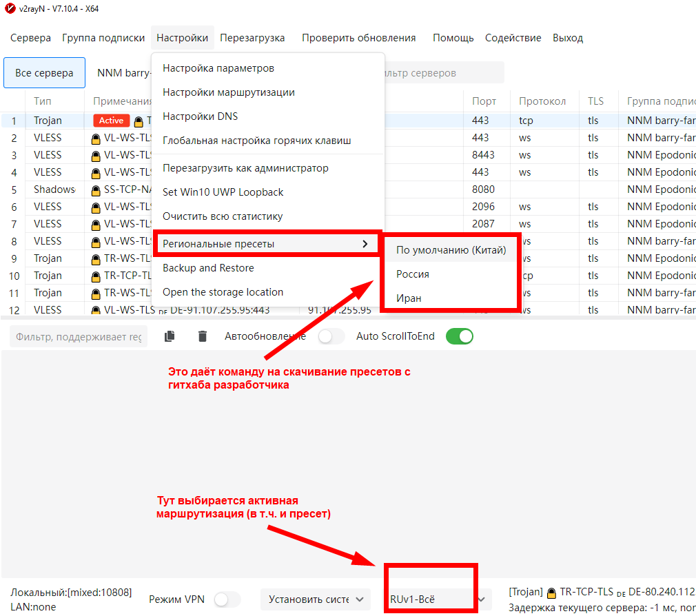Select the Россия preset

pos(451,274)
